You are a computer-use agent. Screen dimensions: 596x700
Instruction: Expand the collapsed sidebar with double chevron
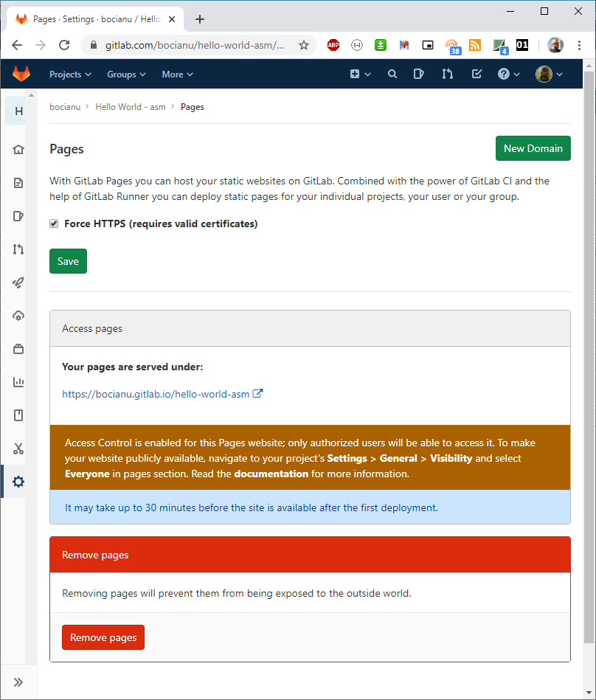click(18, 682)
